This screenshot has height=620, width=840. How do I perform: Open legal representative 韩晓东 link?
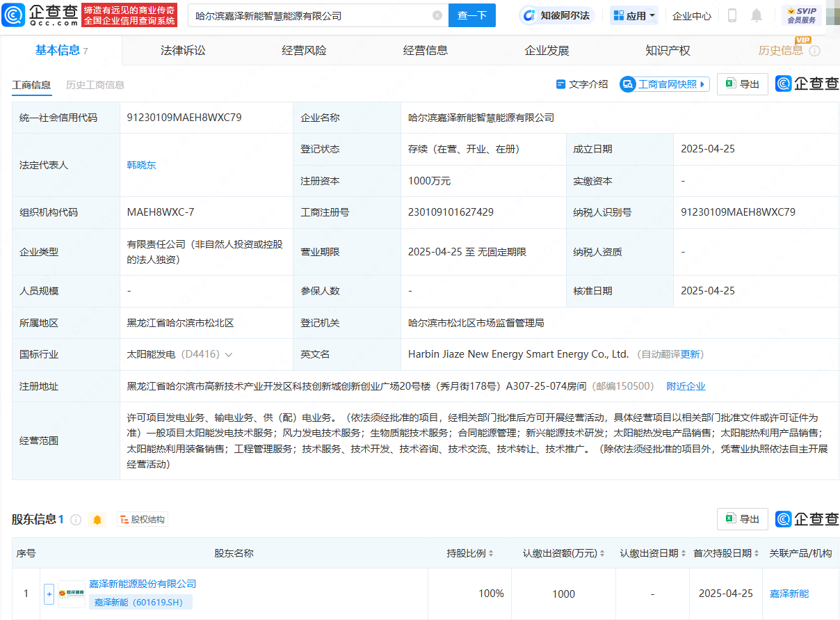click(x=141, y=165)
